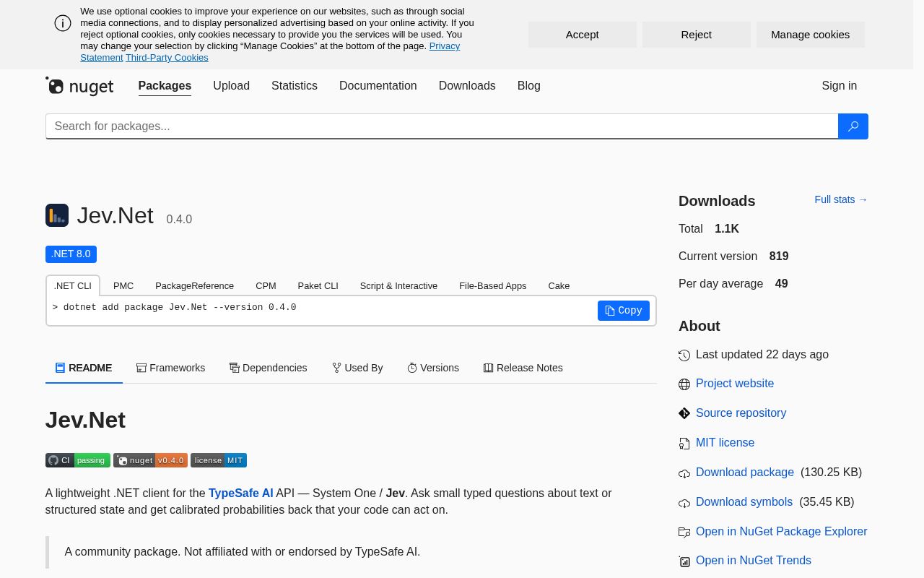Click the license icon beside MIT license

[684, 443]
